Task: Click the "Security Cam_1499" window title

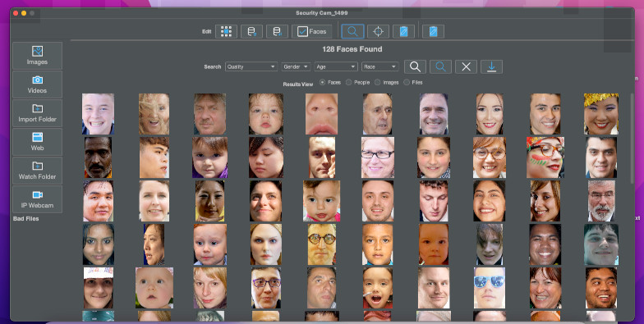Action: pos(322,13)
